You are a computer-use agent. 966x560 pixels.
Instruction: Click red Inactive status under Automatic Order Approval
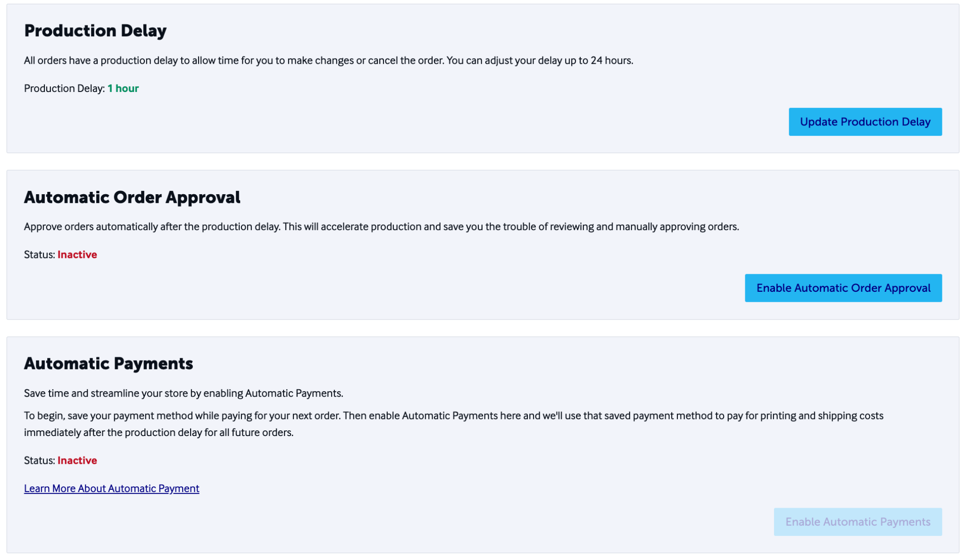[77, 255]
